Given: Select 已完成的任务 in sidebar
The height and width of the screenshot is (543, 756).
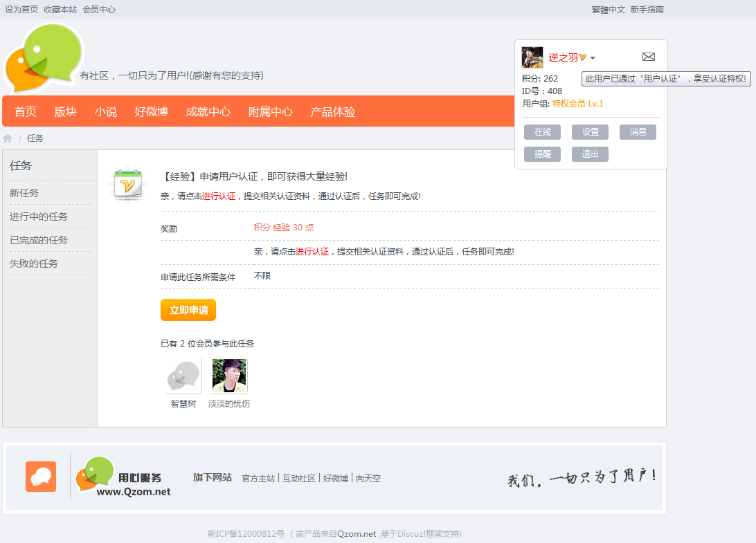Looking at the screenshot, I should point(39,241).
